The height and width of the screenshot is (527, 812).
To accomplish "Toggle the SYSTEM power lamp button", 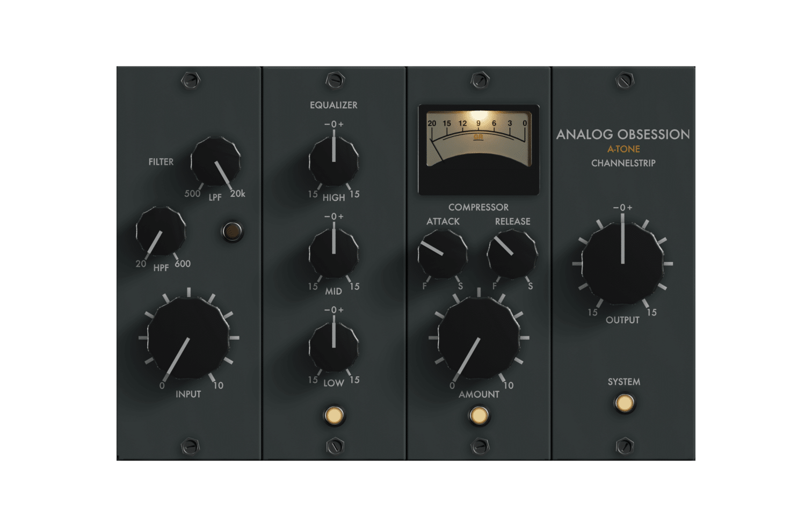I will [624, 403].
